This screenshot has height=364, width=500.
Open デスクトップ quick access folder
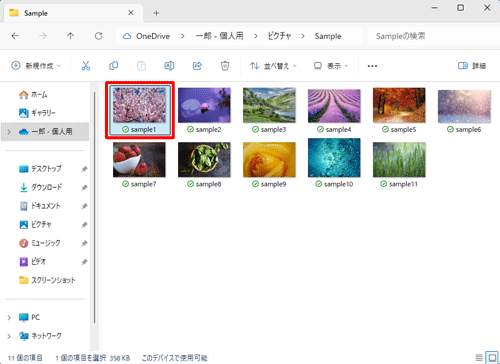pos(40,169)
